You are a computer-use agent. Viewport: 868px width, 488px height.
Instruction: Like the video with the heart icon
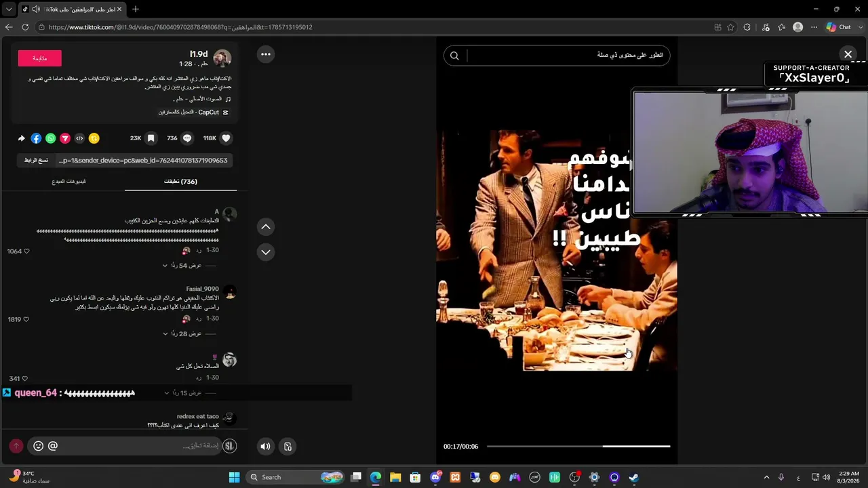pyautogui.click(x=226, y=138)
